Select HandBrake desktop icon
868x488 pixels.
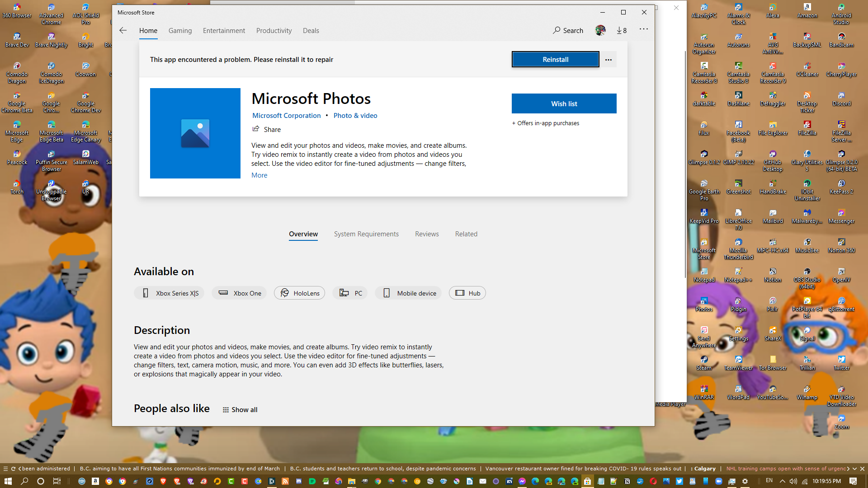pos(773,188)
